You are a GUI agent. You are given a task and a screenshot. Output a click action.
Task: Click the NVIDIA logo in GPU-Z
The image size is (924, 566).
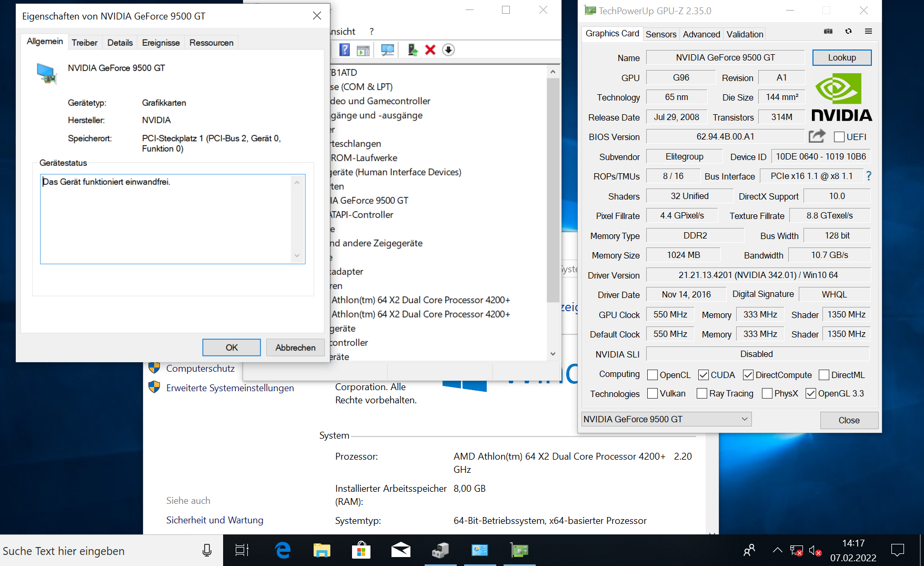tap(841, 97)
